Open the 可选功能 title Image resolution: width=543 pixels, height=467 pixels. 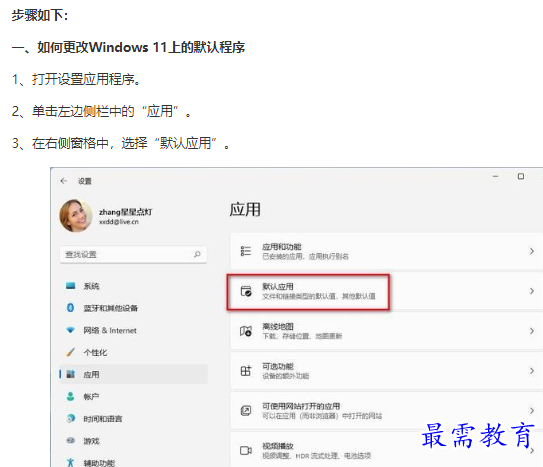(x=278, y=366)
